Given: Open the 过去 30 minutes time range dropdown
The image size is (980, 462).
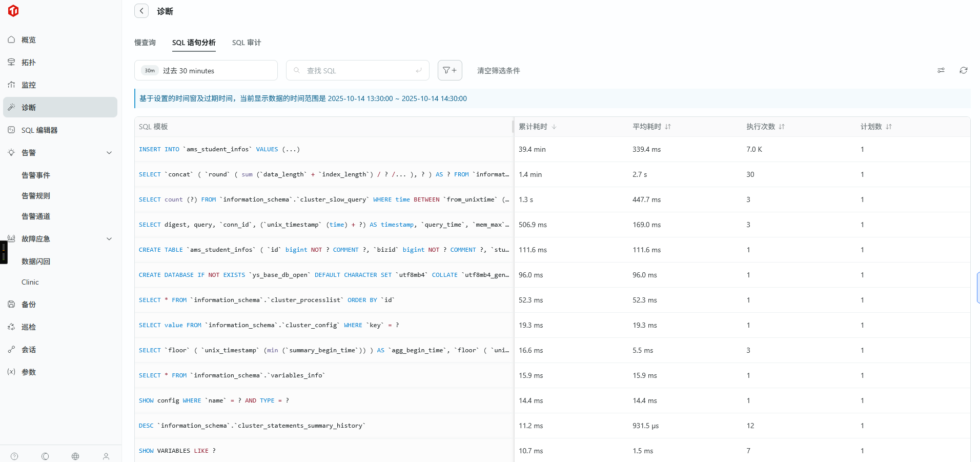Looking at the screenshot, I should pyautogui.click(x=206, y=70).
